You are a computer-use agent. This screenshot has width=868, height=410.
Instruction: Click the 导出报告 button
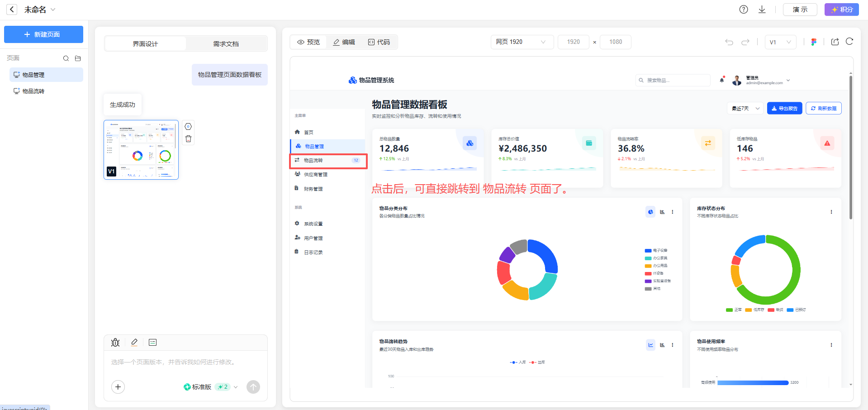785,109
